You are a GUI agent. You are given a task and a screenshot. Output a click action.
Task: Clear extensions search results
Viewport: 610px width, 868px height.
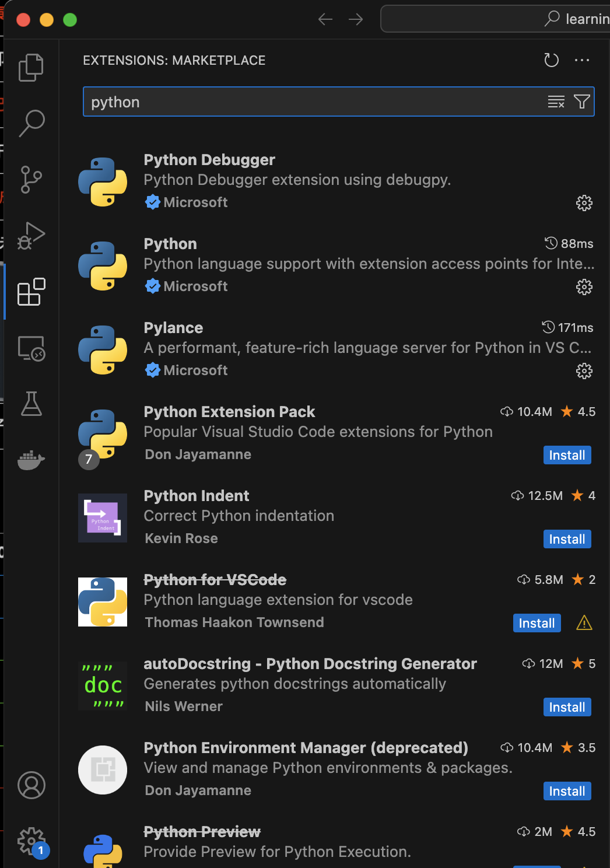pyautogui.click(x=556, y=102)
